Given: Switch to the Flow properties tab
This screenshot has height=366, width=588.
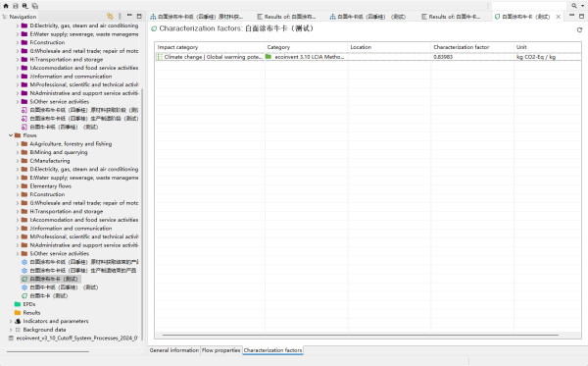Looking at the screenshot, I should tap(220, 350).
